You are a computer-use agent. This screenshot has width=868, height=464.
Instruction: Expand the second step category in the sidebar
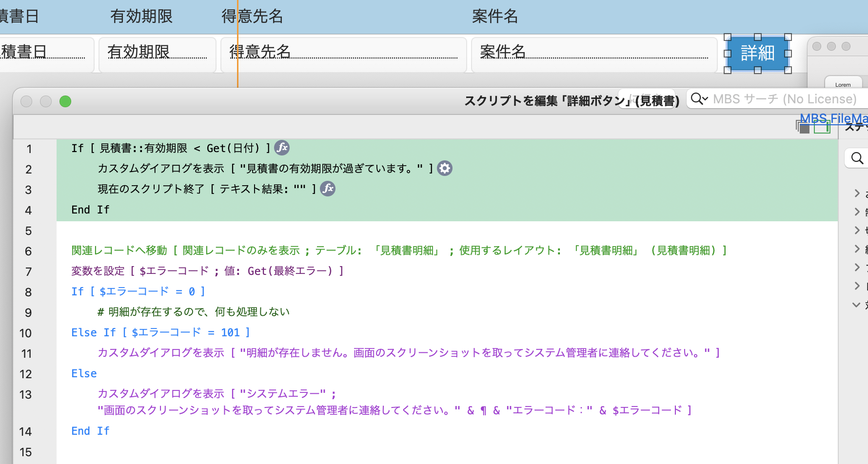tap(857, 212)
